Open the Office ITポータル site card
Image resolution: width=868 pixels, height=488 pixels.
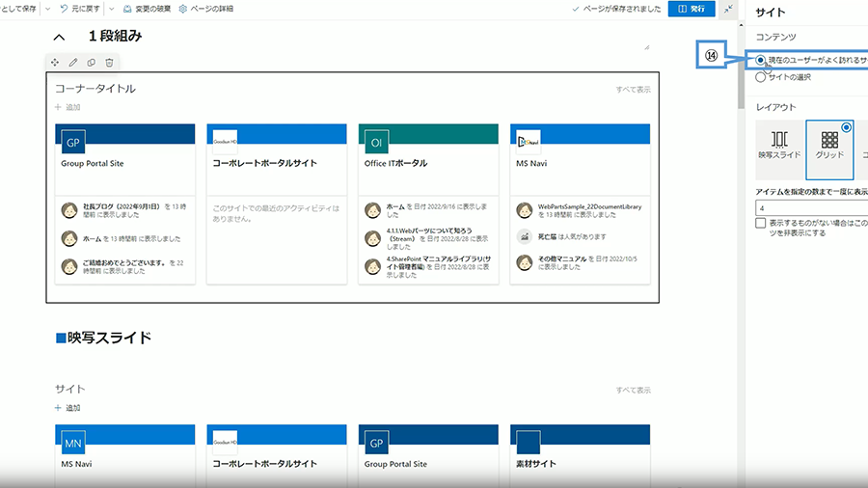click(428, 163)
